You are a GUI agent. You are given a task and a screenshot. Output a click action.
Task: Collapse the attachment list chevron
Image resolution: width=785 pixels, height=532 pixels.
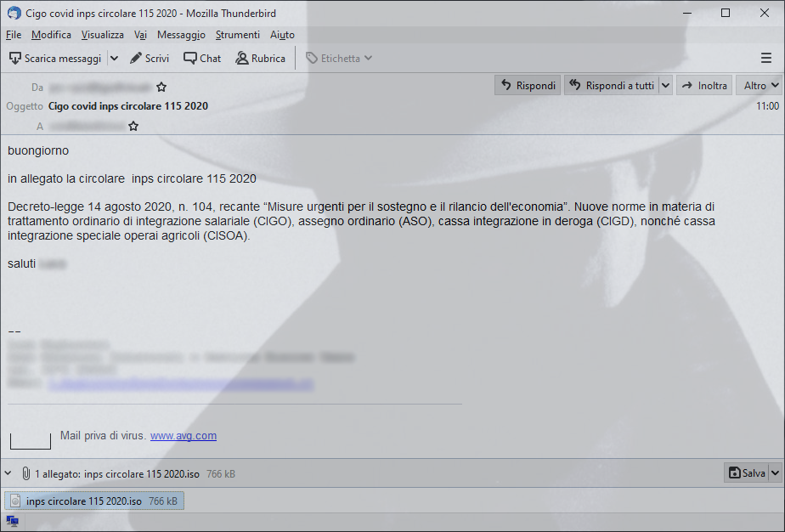tap(8, 473)
